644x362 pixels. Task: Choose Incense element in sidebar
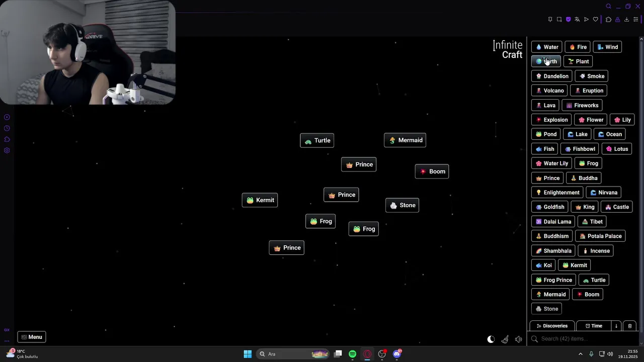pyautogui.click(x=596, y=251)
